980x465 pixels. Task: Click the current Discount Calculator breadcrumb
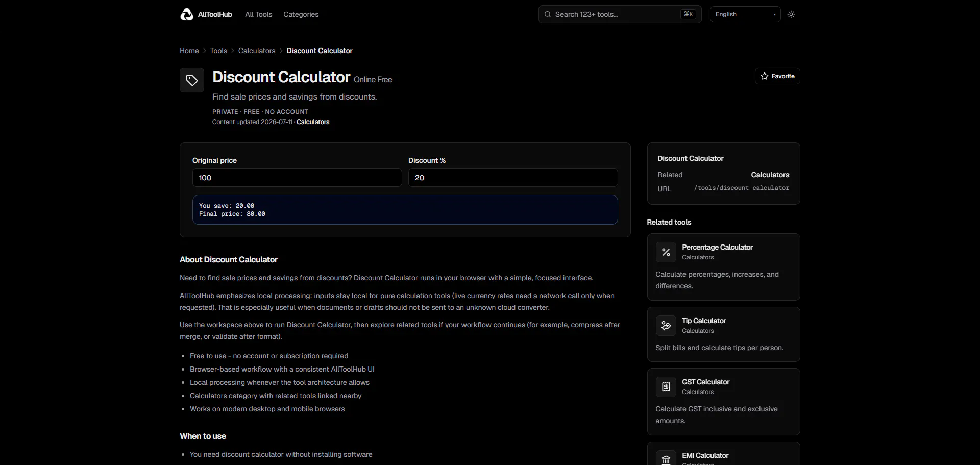[320, 51]
